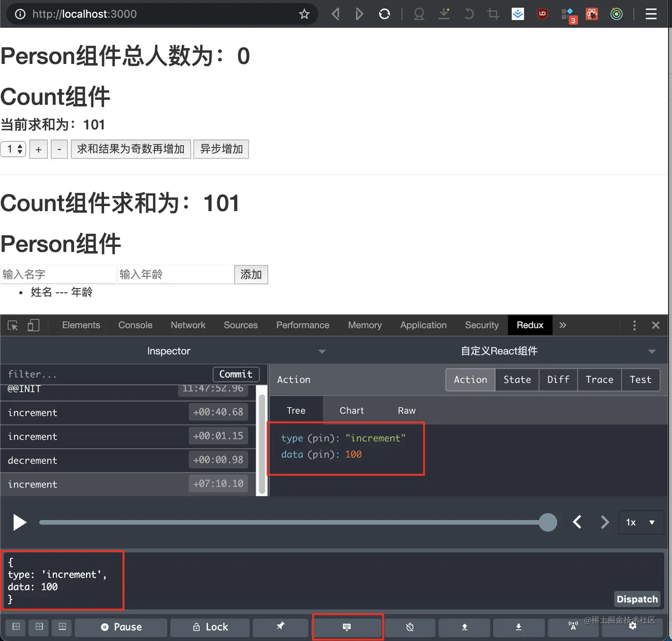672x641 pixels.
Task: Open the uBlock Origin extension icon
Action: pyautogui.click(x=542, y=14)
